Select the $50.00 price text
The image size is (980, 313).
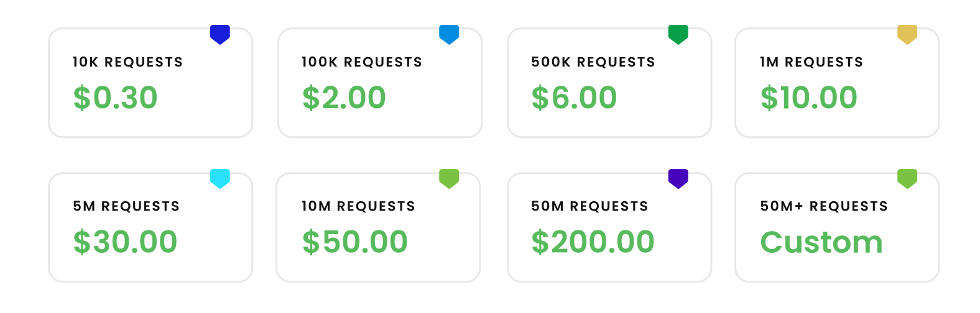click(x=354, y=242)
